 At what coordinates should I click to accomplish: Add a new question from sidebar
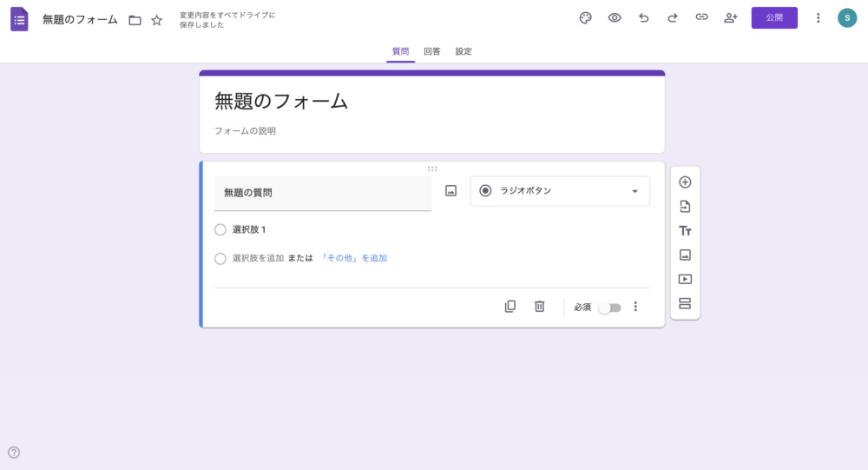tap(685, 182)
